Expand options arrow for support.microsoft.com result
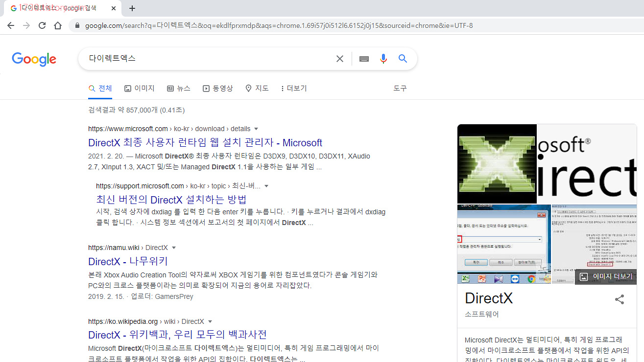This screenshot has height=362, width=644. coord(266,186)
